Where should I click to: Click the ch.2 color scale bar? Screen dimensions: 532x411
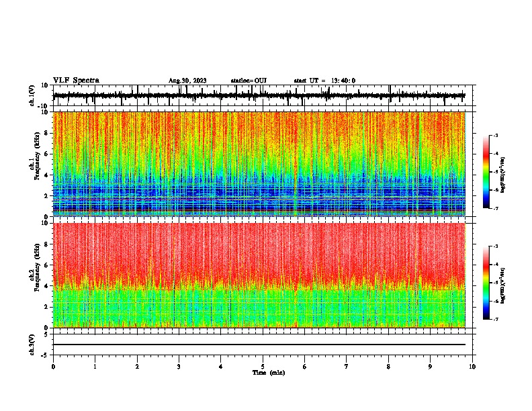(486, 283)
